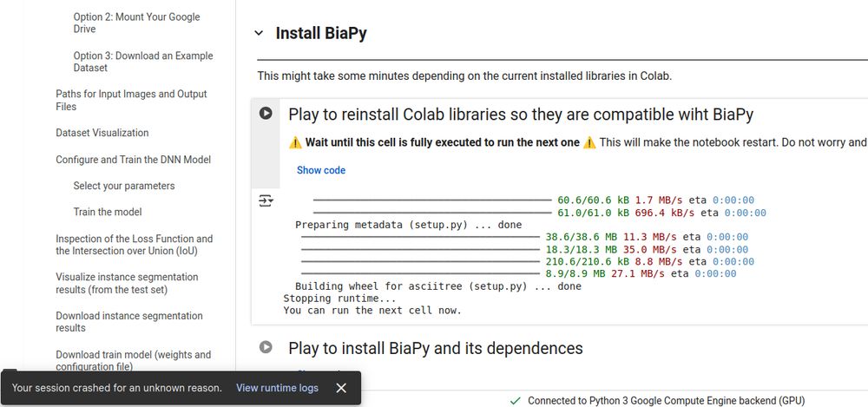Collapse the Install BiaPy section
This screenshot has width=868, height=407.
click(x=259, y=33)
